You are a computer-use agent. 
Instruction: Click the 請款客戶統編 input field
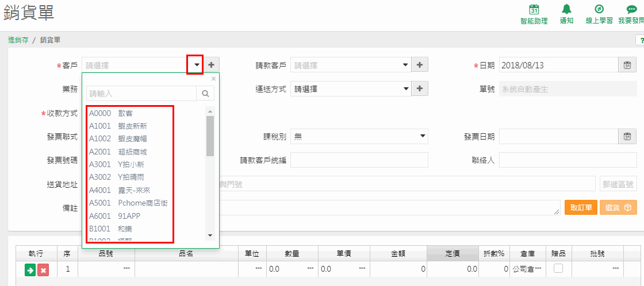[359, 160]
